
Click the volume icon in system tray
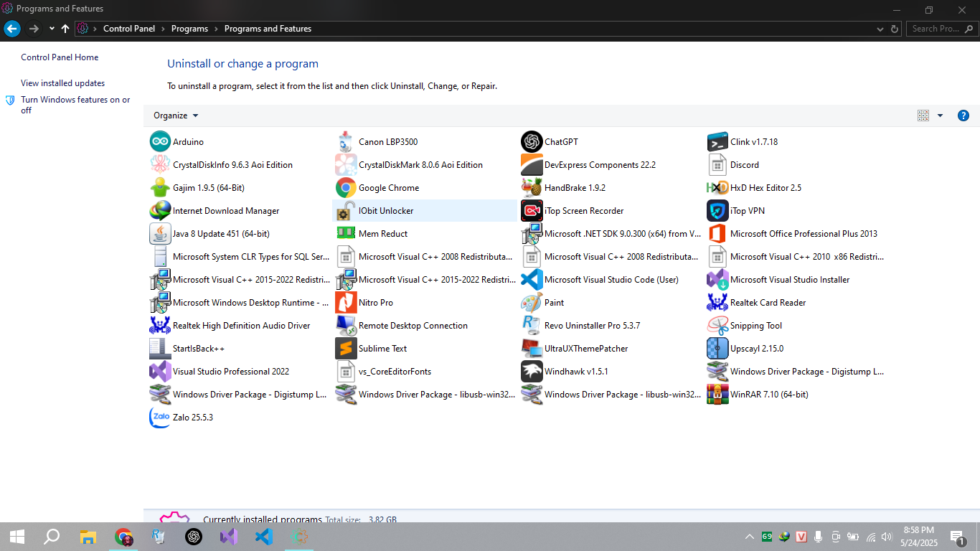pyautogui.click(x=887, y=537)
